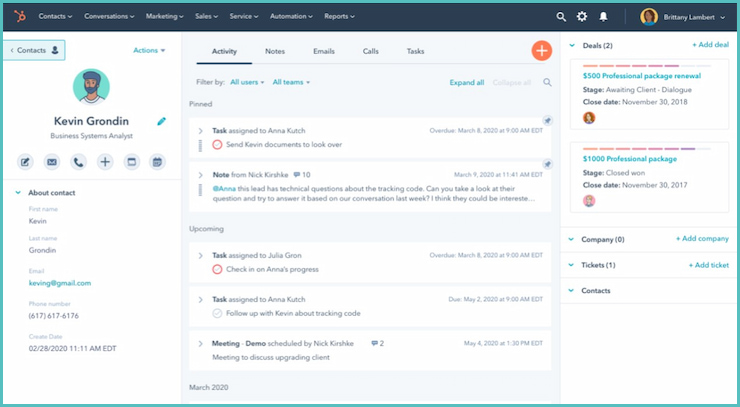The height and width of the screenshot is (407, 740).
Task: Click drag handle on Send Kevin documents task
Action: tap(201, 146)
